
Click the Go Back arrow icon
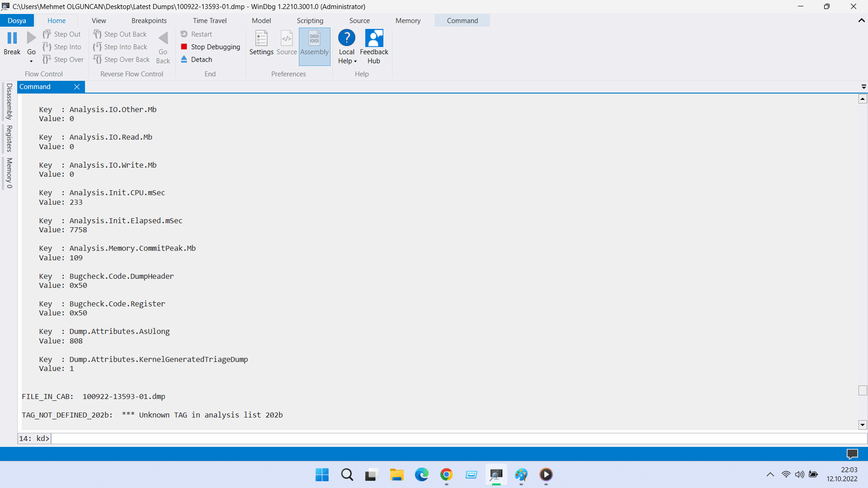pos(163,39)
